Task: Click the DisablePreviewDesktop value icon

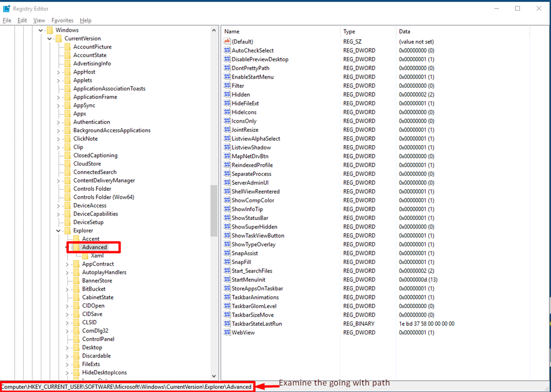Action: click(227, 59)
